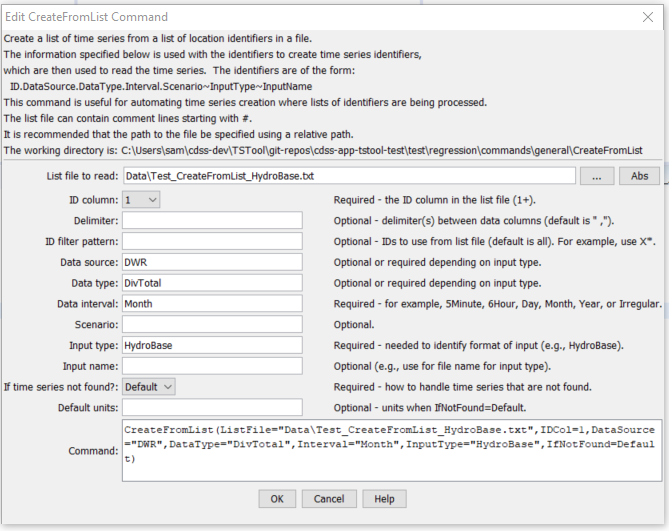
Task: Click 'Required - the ID column' description text
Action: [x=434, y=200]
